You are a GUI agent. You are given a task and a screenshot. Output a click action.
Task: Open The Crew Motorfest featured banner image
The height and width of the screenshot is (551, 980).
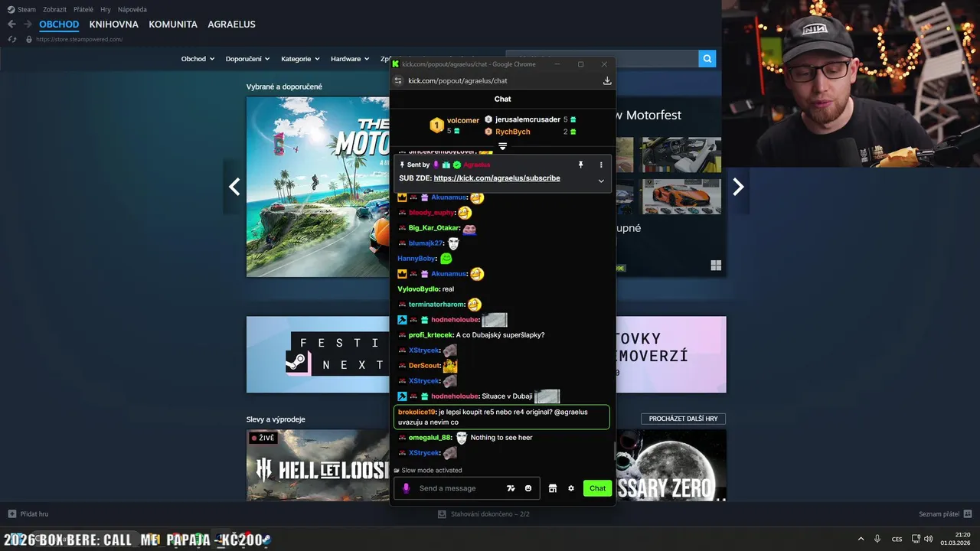pyautogui.click(x=318, y=187)
